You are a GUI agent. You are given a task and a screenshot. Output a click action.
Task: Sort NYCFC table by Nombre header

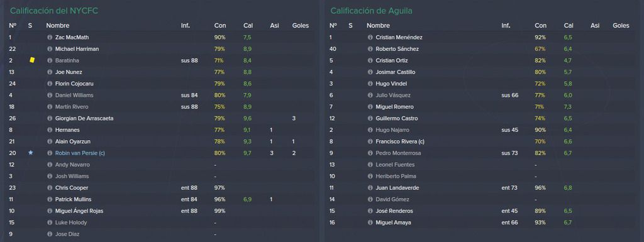click(58, 25)
